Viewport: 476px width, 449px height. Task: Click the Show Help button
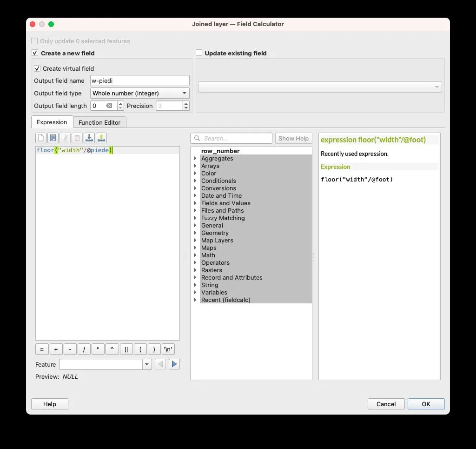pos(293,138)
